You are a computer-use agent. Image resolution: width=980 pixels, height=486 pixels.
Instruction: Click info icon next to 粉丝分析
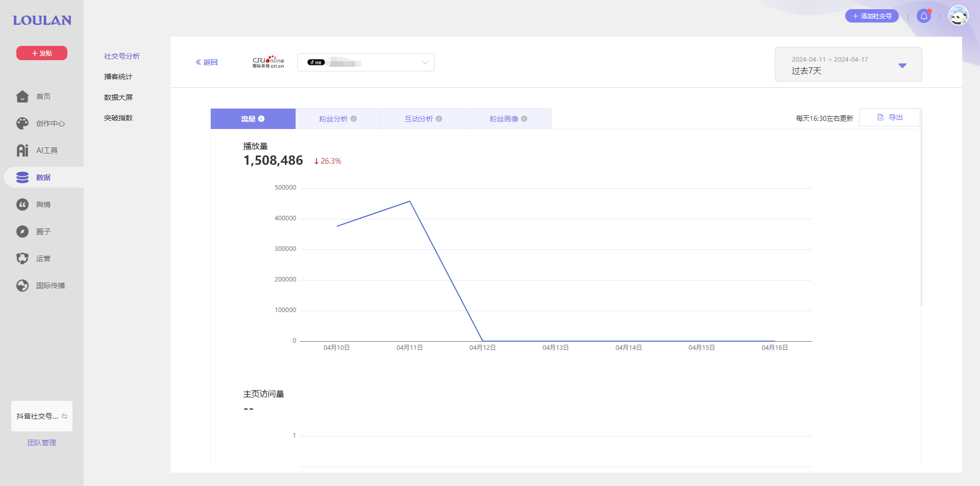tap(354, 119)
